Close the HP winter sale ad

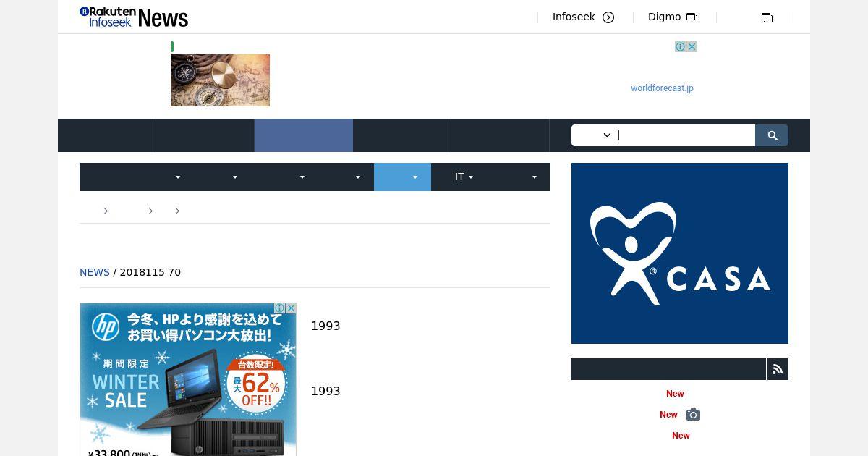(x=291, y=308)
